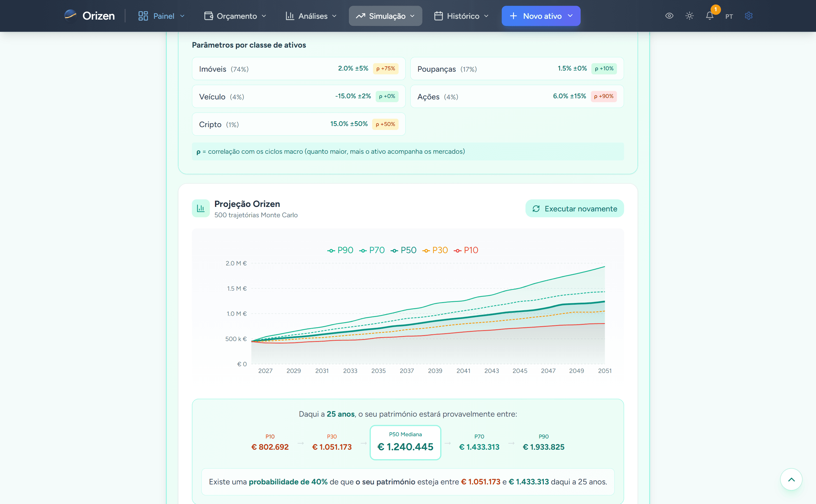This screenshot has height=504, width=816.
Task: Open the Análises menu
Action: click(311, 16)
